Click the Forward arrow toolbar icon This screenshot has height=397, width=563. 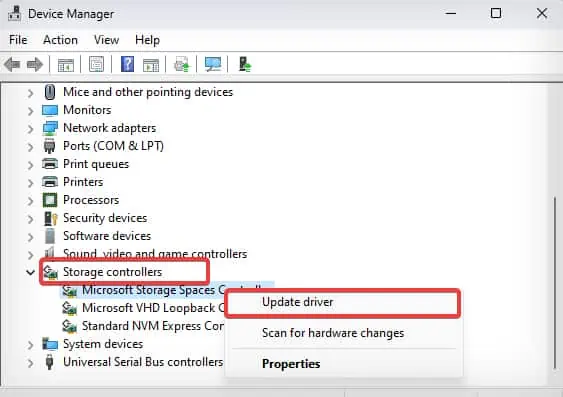[x=35, y=65]
